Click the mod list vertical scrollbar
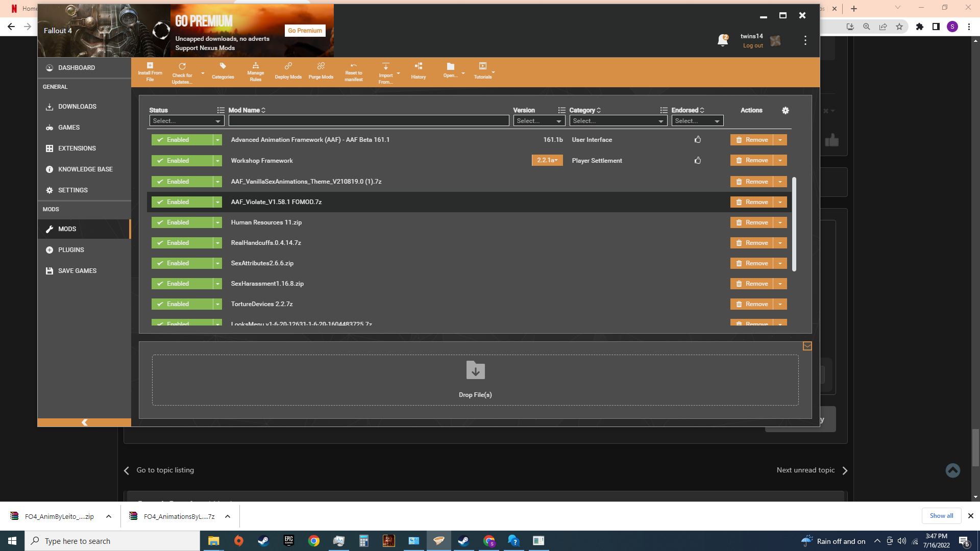 [794, 224]
